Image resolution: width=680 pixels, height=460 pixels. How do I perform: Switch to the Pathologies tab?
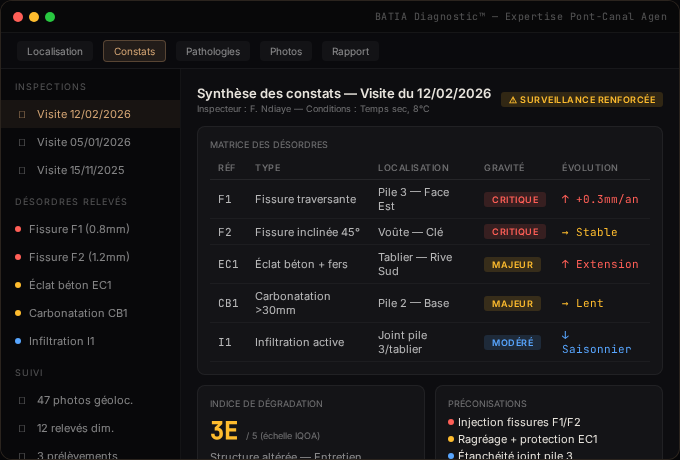(213, 51)
